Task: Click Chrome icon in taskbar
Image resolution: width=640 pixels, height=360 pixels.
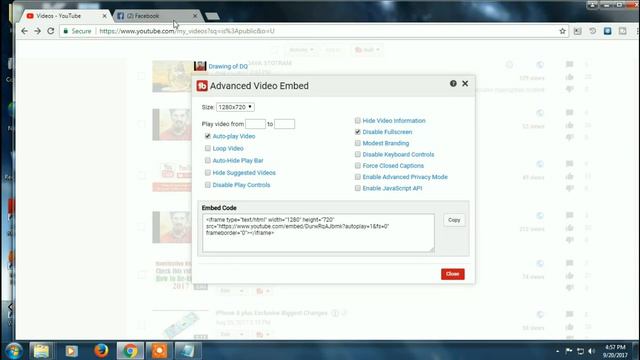Action: [130, 351]
